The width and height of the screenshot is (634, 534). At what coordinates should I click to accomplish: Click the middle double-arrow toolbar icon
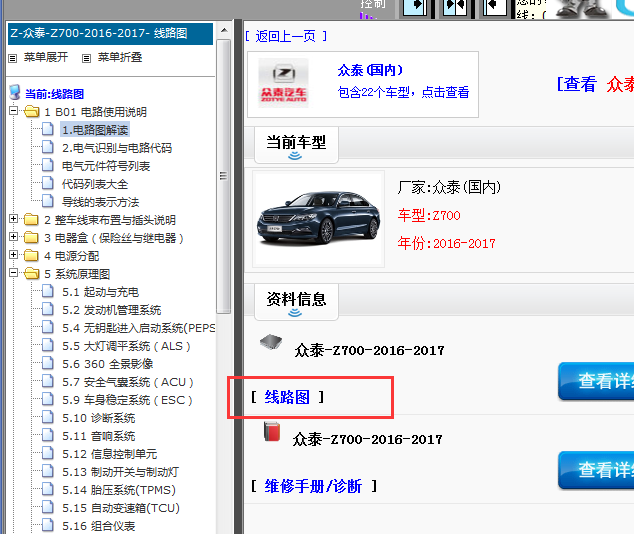(455, 8)
